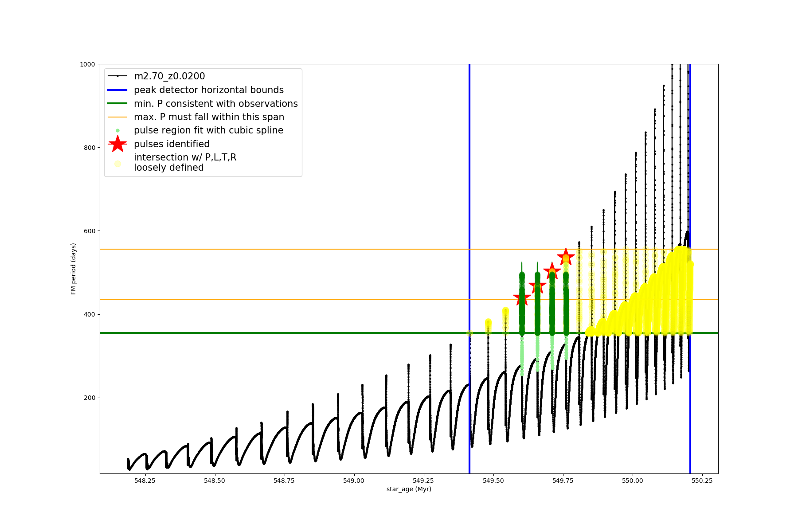Click the red star icon in the legend

click(x=117, y=144)
